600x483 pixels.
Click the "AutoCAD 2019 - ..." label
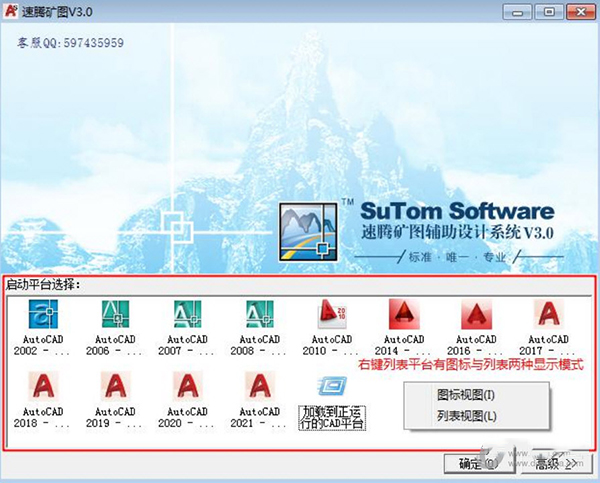[x=114, y=418]
